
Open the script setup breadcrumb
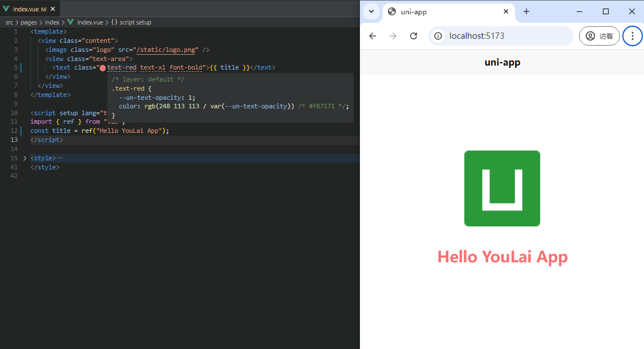pyautogui.click(x=135, y=22)
